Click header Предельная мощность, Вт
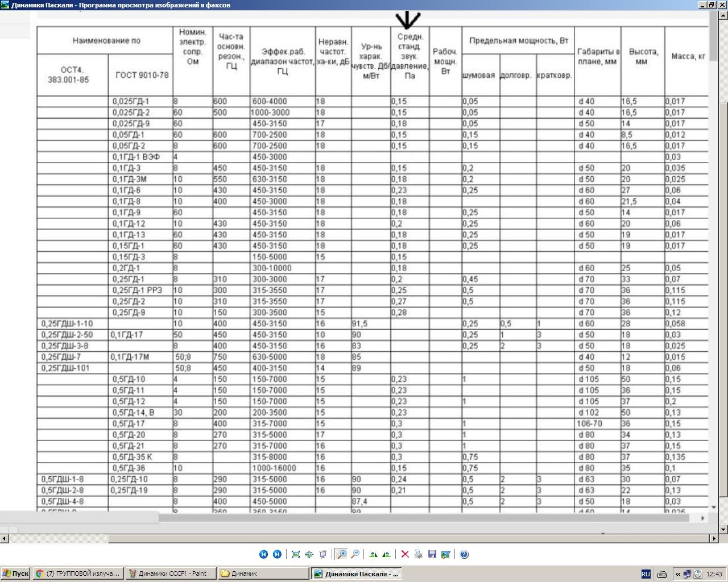This screenshot has height=582, width=728. pyautogui.click(x=519, y=40)
